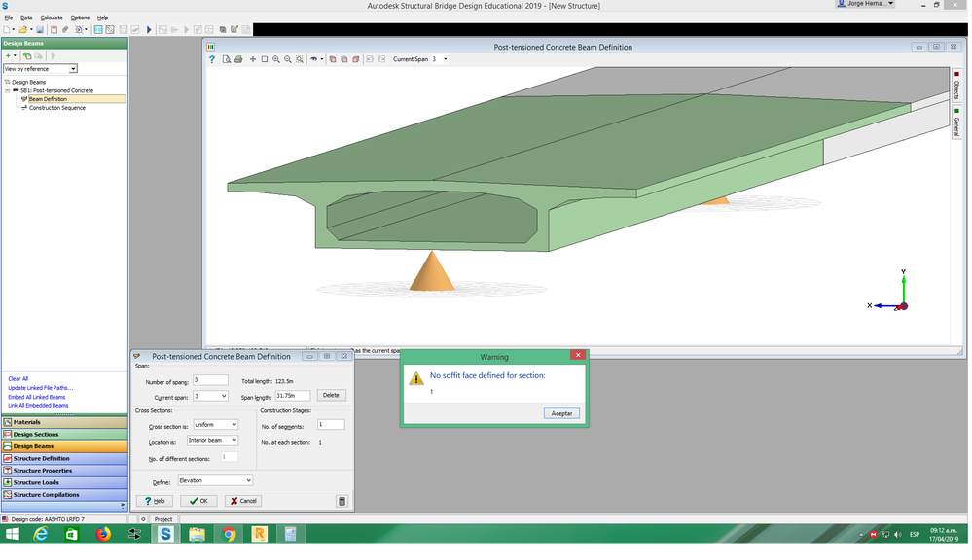972x560 pixels.
Task: Open Google Chrome from the taskbar
Action: [228, 534]
